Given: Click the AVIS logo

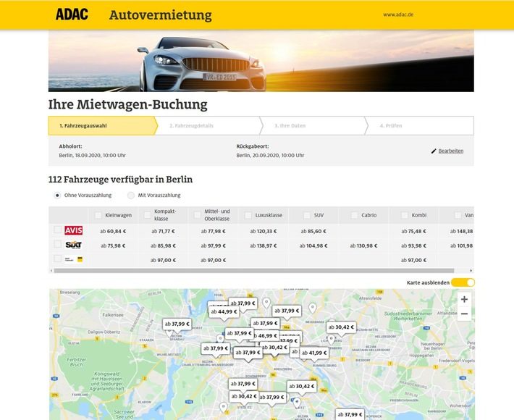Looking at the screenshot, I should click(x=73, y=230).
